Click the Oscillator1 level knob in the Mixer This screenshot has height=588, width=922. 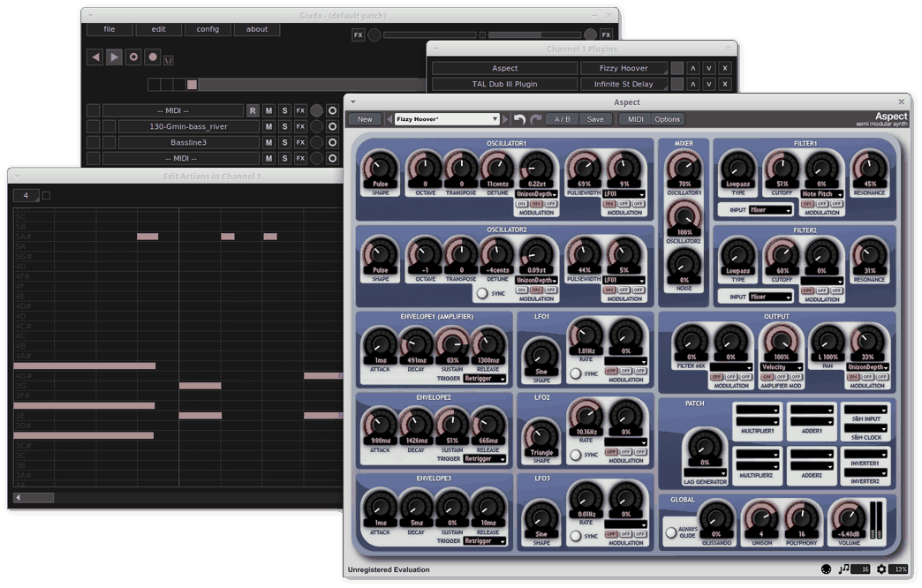[684, 169]
